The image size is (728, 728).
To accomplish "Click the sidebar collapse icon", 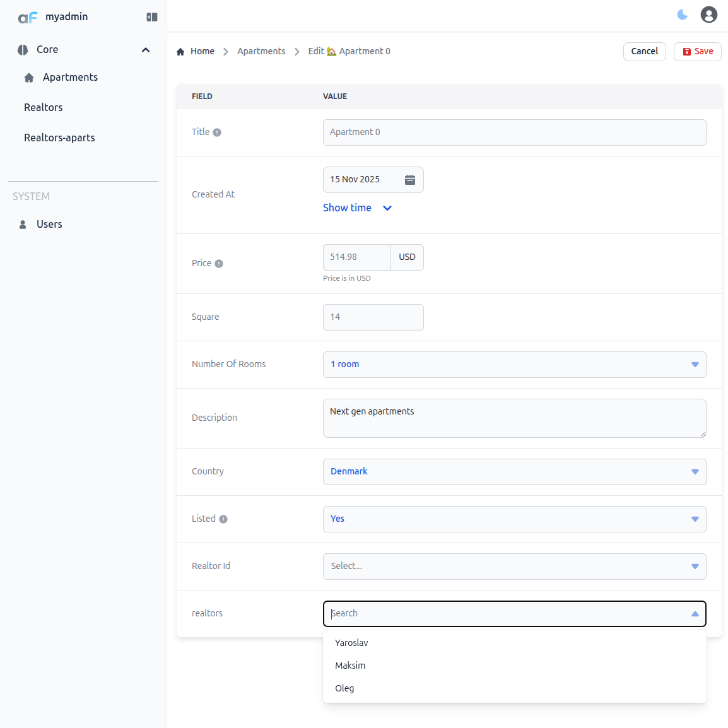I will [151, 17].
